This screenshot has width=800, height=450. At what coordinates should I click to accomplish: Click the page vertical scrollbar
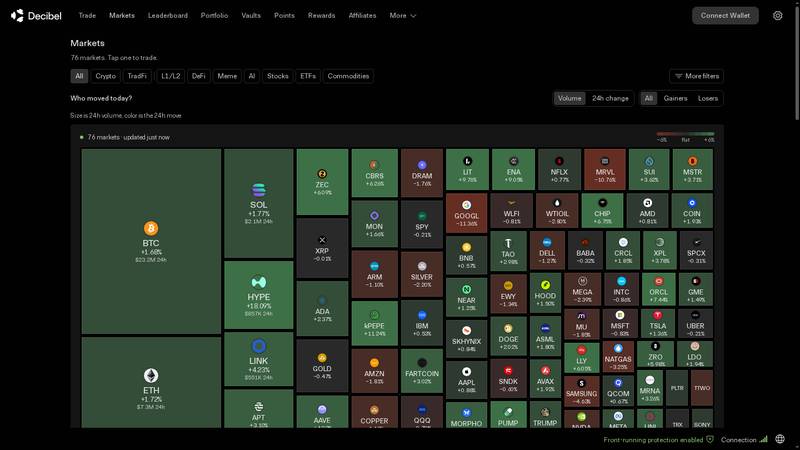[797, 61]
